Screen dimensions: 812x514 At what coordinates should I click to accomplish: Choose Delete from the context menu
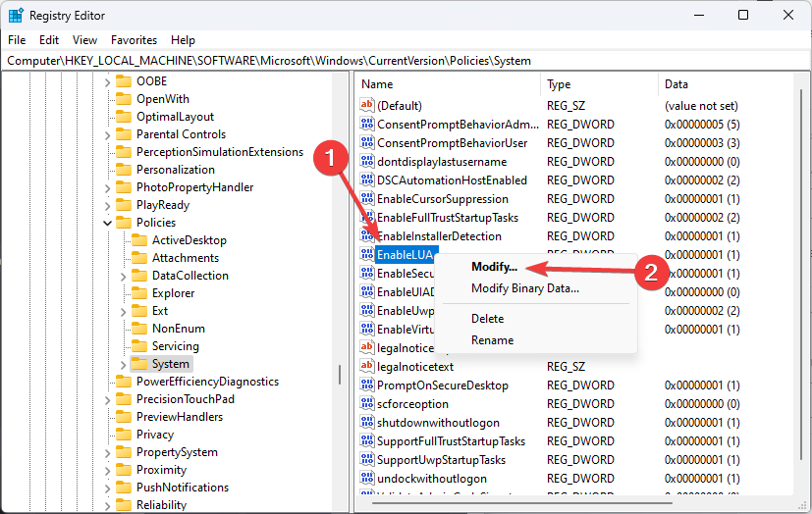point(487,319)
